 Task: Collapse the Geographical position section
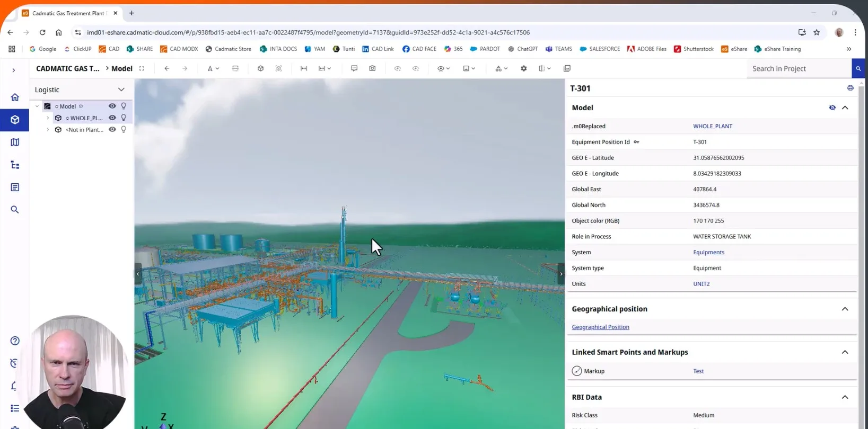pyautogui.click(x=845, y=309)
